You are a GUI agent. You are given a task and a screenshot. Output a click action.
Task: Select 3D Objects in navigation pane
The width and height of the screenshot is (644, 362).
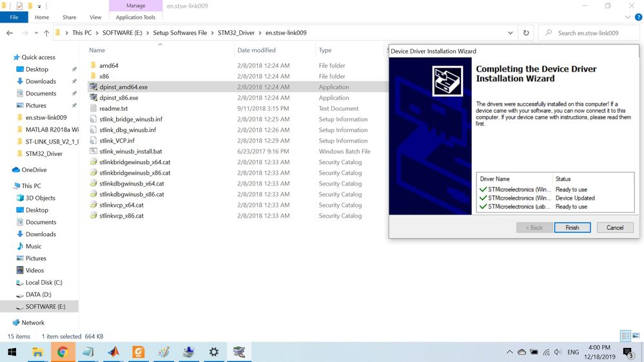point(40,198)
